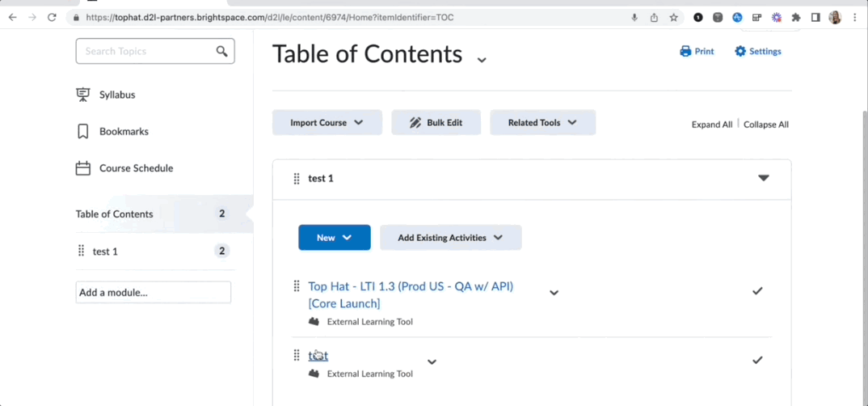Click Expand All
The height and width of the screenshot is (406, 868).
[712, 125]
